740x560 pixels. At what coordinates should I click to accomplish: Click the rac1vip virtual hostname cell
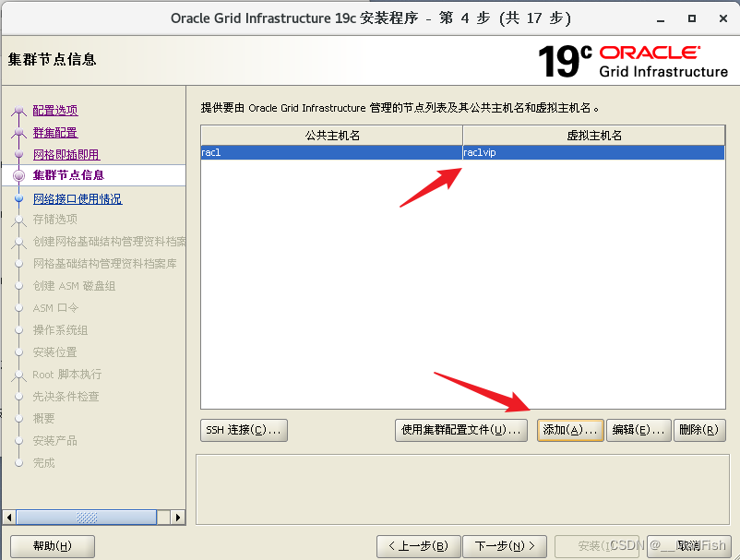pyautogui.click(x=593, y=152)
